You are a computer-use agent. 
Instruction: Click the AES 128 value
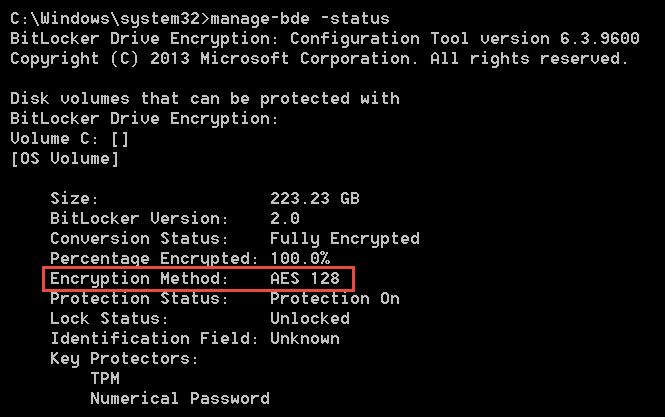(x=305, y=279)
